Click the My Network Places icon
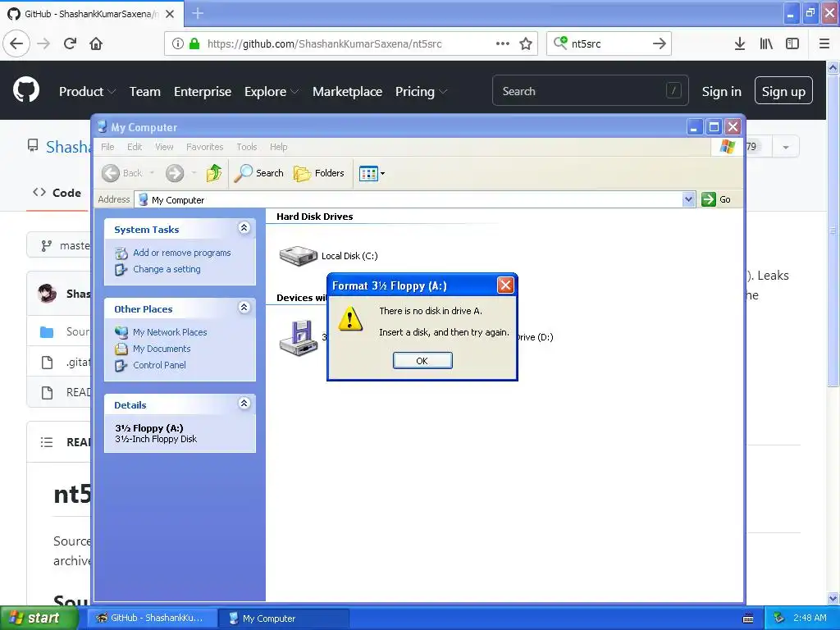Viewport: 840px width, 630px height. pyautogui.click(x=121, y=332)
